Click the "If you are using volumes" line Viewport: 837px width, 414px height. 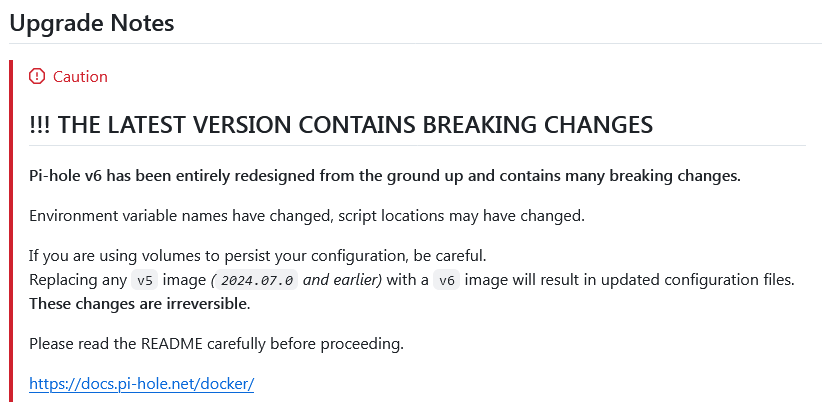(x=258, y=256)
